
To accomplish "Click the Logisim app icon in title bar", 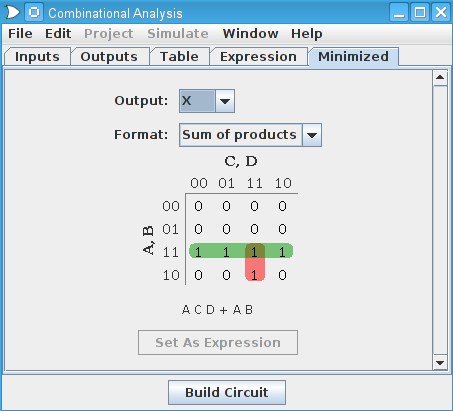I will pyautogui.click(x=12, y=13).
